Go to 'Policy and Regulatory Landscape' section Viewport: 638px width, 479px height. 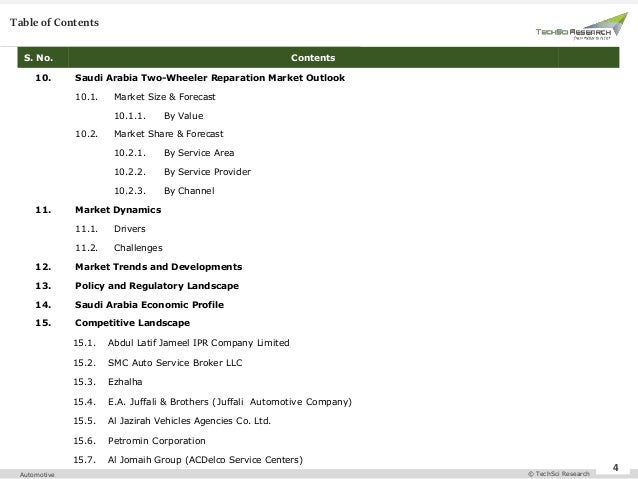pyautogui.click(x=157, y=286)
